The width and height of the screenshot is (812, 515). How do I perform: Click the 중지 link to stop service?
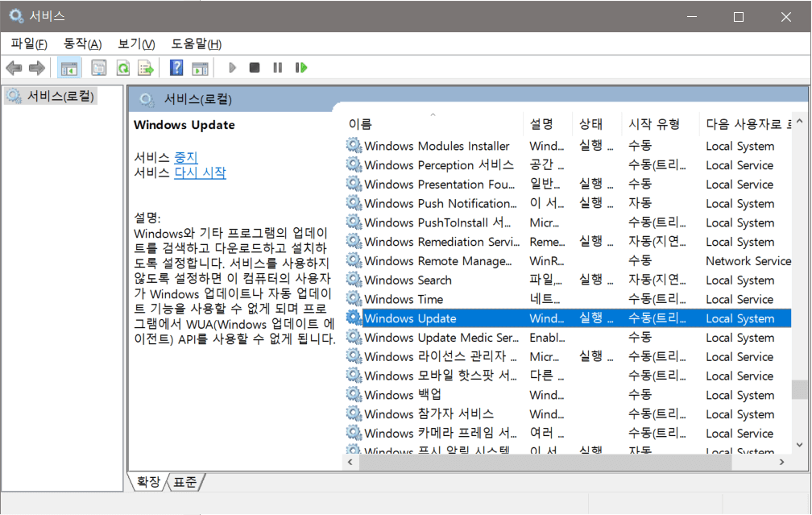click(185, 157)
